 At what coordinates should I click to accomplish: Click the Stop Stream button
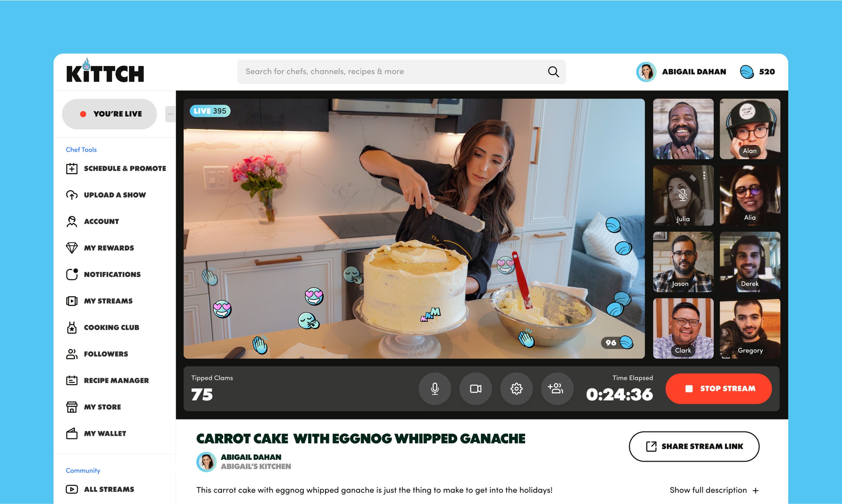[718, 389]
